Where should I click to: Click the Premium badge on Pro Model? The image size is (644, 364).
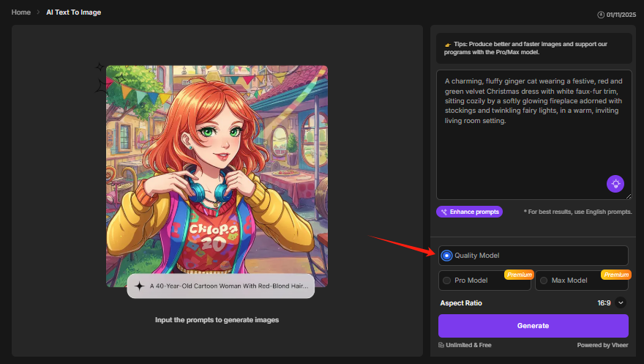517,275
